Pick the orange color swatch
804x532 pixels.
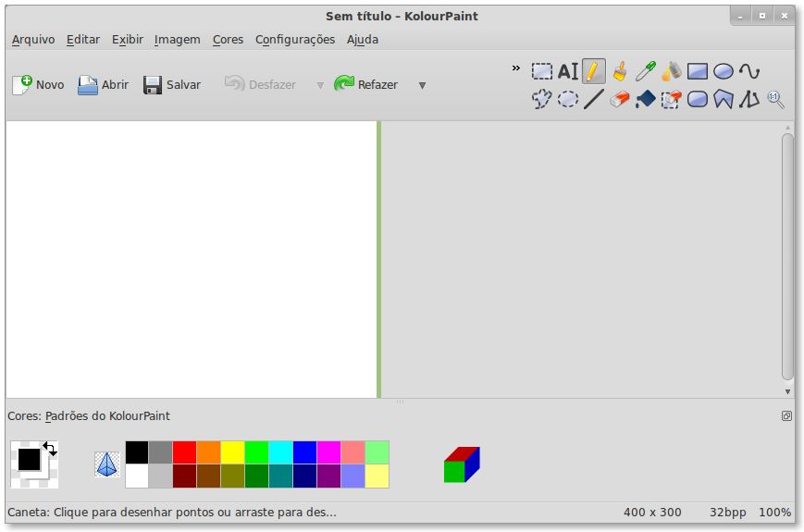[209, 452]
